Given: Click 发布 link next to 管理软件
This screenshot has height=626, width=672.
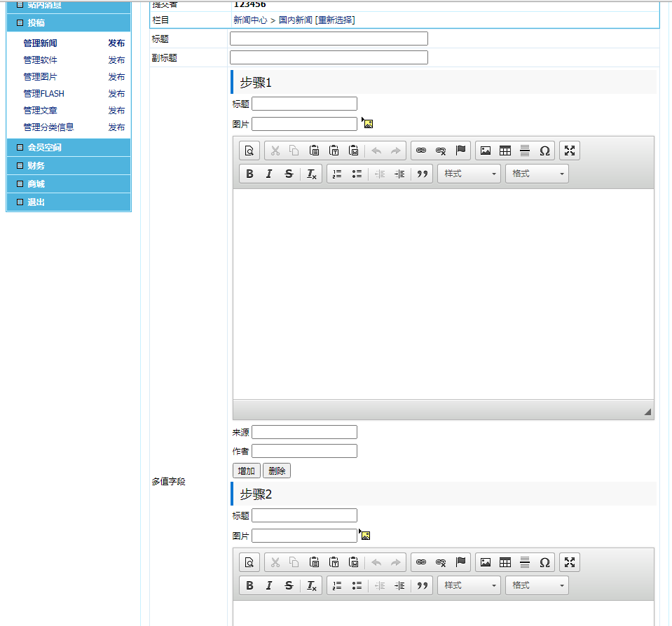Looking at the screenshot, I should click(116, 60).
